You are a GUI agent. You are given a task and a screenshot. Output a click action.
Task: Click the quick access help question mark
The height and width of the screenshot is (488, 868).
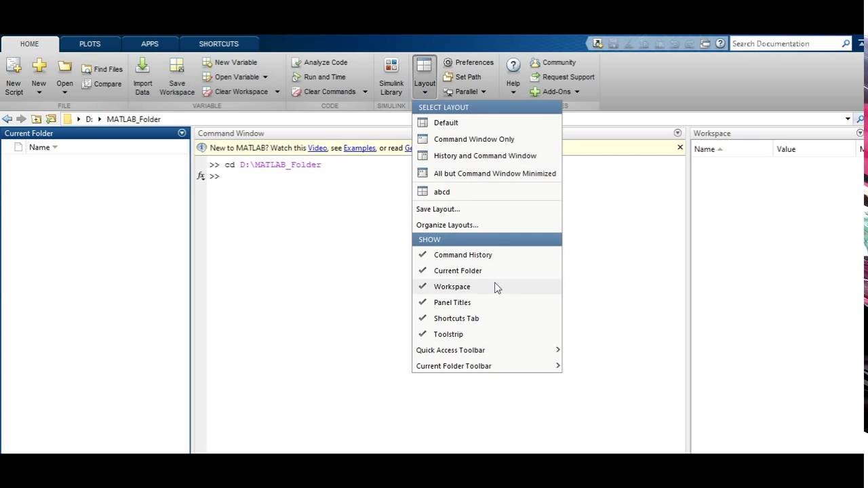coord(720,43)
